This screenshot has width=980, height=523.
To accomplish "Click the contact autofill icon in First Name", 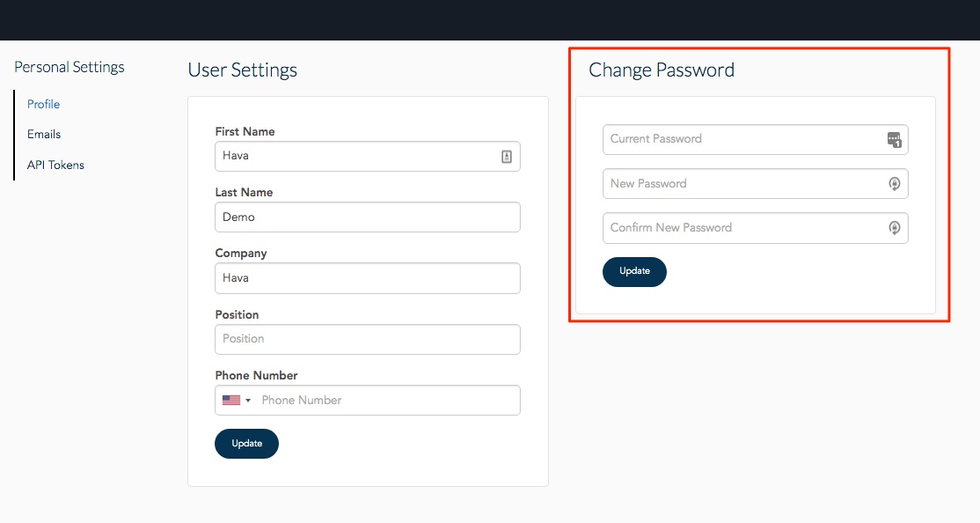I will [x=506, y=157].
